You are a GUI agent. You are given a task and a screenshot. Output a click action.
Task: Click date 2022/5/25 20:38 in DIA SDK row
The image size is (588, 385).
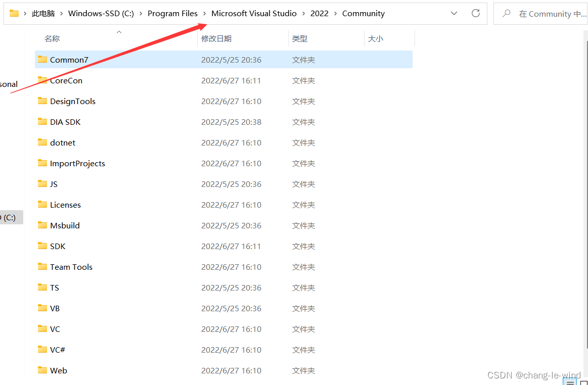tap(231, 122)
